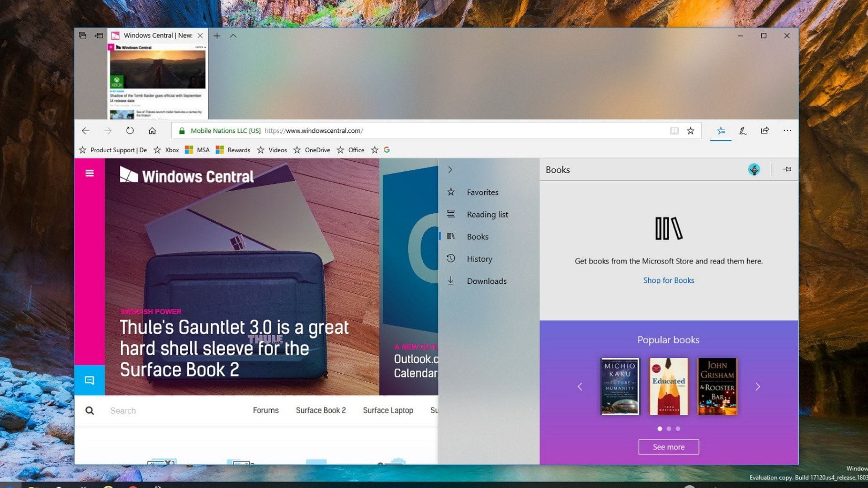Viewport: 868px width, 488px height.
Task: Click the See more button
Action: click(669, 447)
